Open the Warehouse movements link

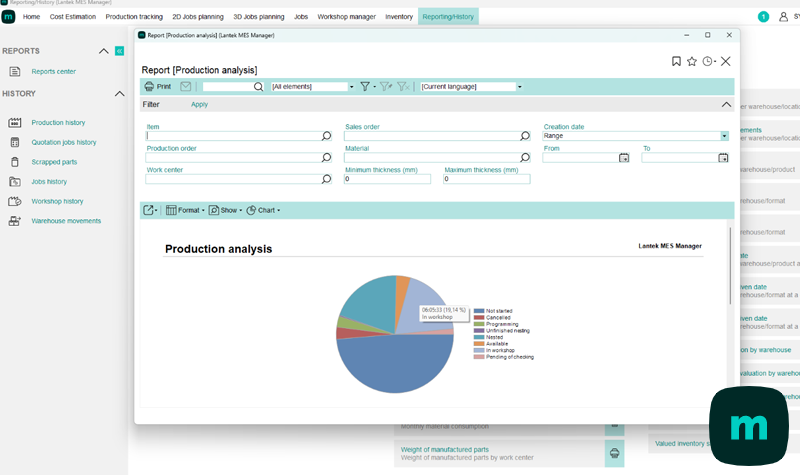[66, 221]
